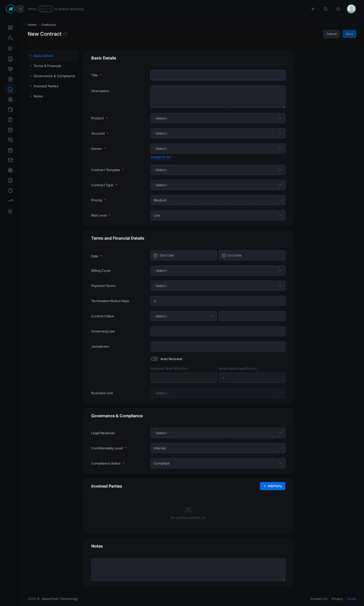Jump to Terms & Financial section
The height and width of the screenshot is (606, 364).
pyautogui.click(x=47, y=66)
